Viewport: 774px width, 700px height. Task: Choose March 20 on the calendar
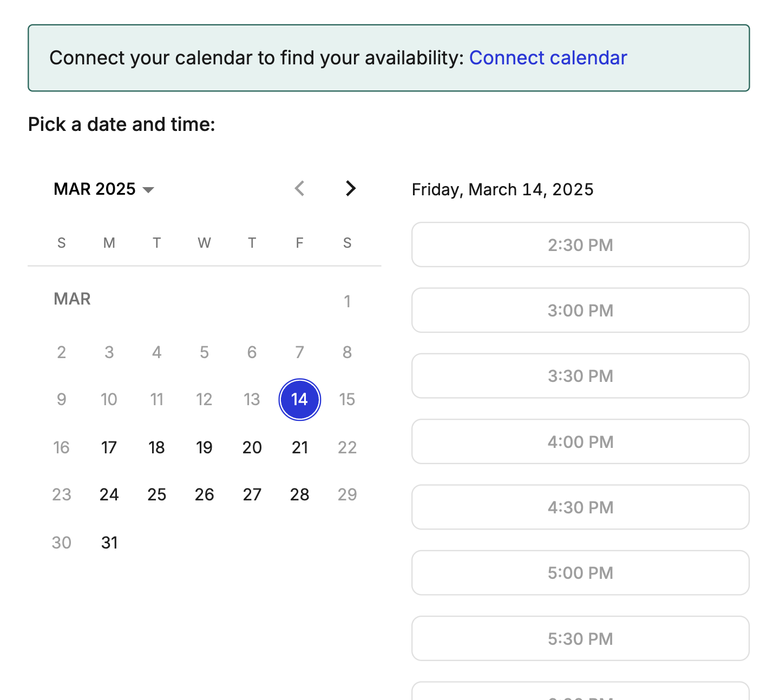point(252,447)
